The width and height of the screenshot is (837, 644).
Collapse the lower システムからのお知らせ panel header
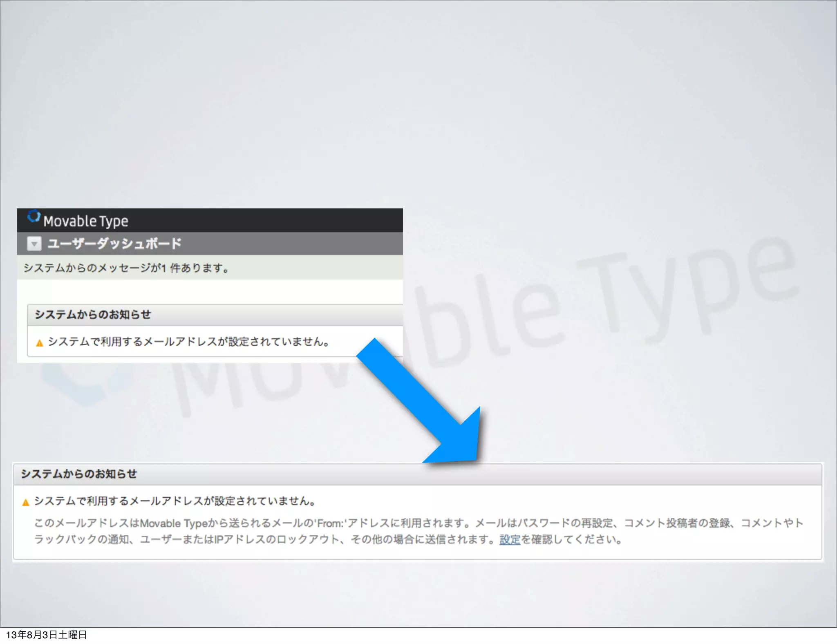(x=79, y=474)
